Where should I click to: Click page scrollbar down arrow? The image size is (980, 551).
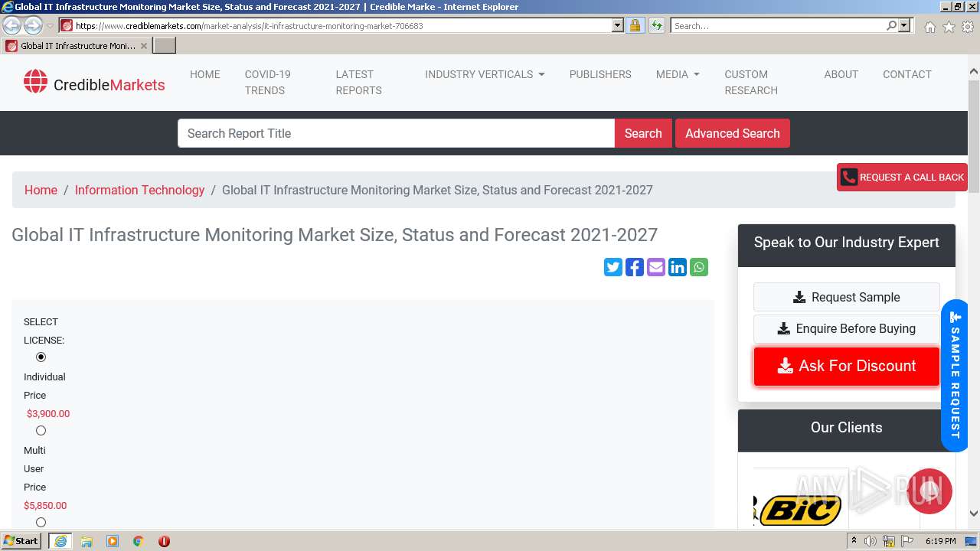[974, 514]
